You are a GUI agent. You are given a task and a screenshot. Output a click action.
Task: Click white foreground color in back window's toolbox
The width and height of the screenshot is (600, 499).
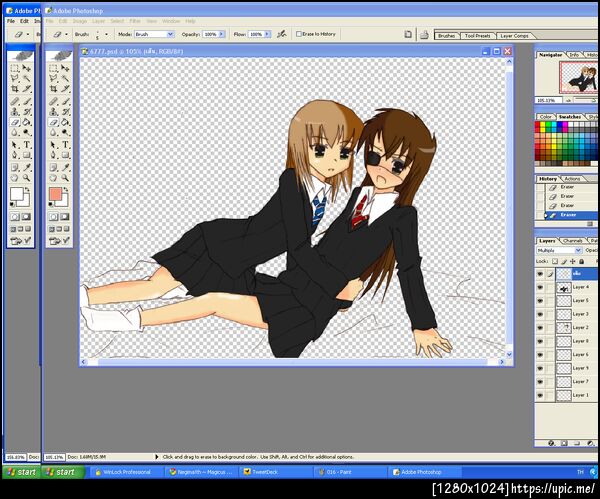(17, 194)
